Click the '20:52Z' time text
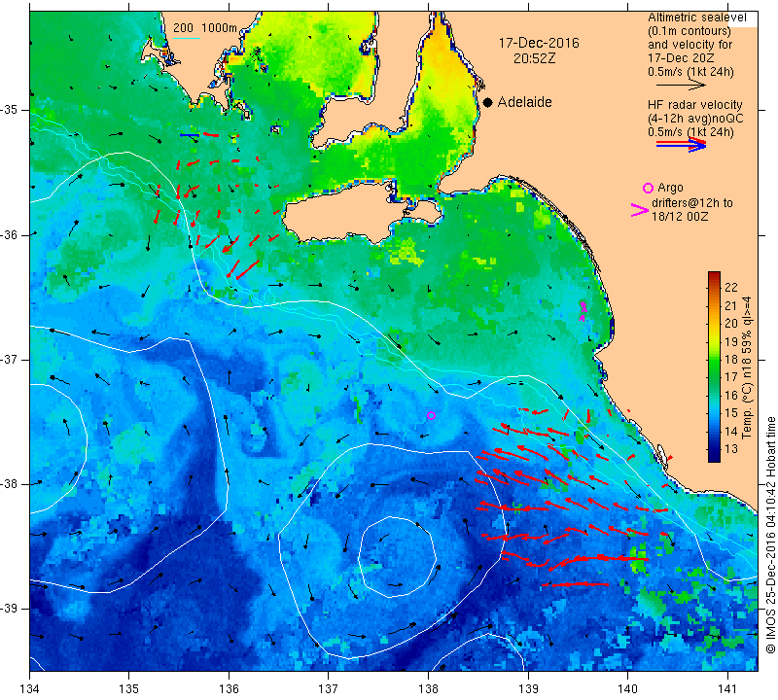Image resolution: width=778 pixels, height=700 pixels. [534, 58]
